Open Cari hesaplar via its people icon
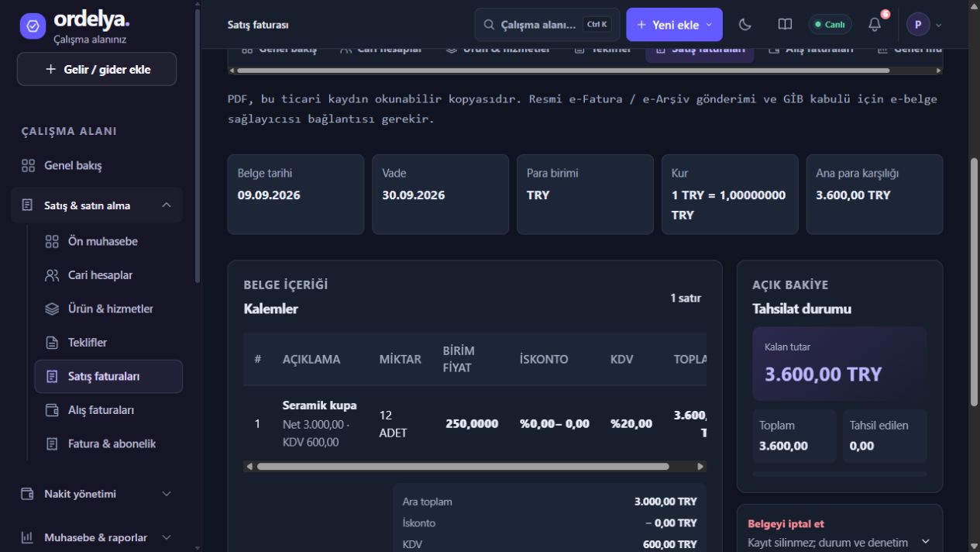Screen dimensions: 980x552 click(52, 275)
